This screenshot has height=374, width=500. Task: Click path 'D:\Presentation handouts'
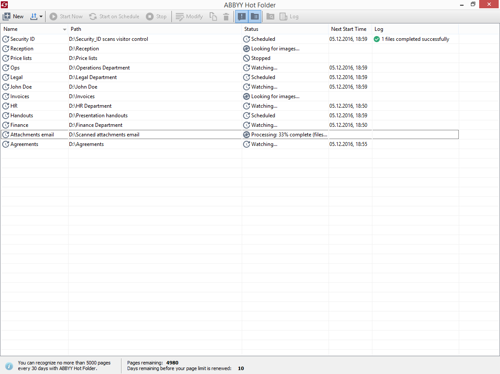point(98,116)
